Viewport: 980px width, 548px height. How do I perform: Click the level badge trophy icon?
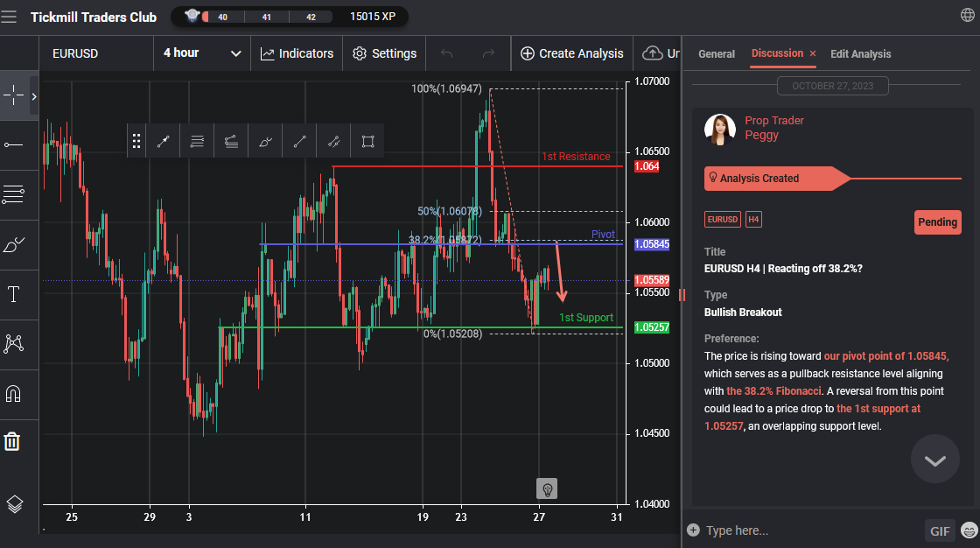[193, 16]
